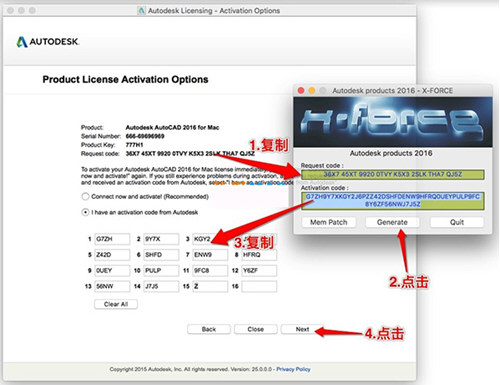Click the Activation code box in X-FORCE window
The width and height of the screenshot is (500, 385).
(x=393, y=201)
